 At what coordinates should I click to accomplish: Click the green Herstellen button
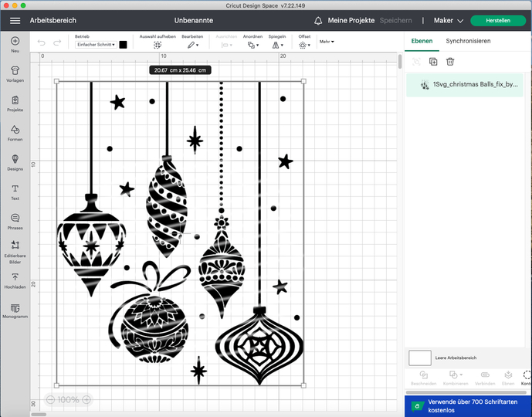[x=497, y=21]
